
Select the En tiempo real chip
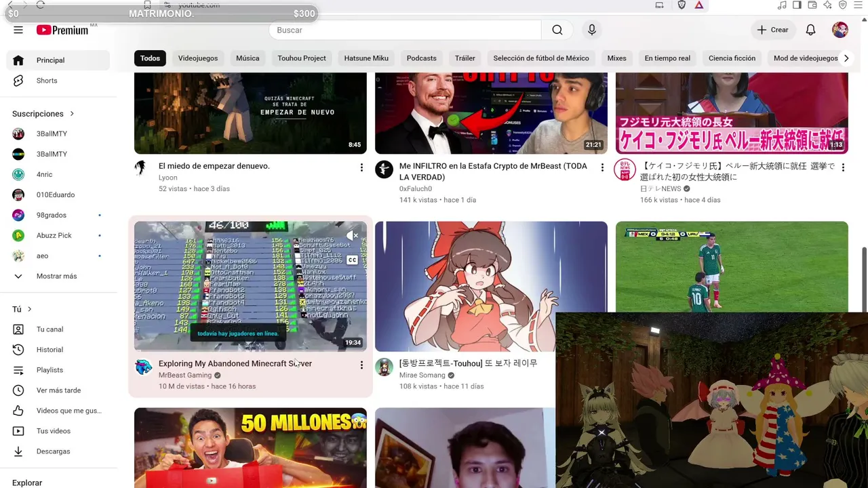click(667, 58)
